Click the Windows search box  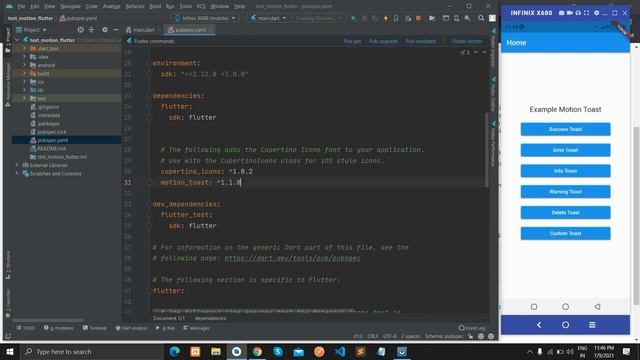(x=91, y=351)
